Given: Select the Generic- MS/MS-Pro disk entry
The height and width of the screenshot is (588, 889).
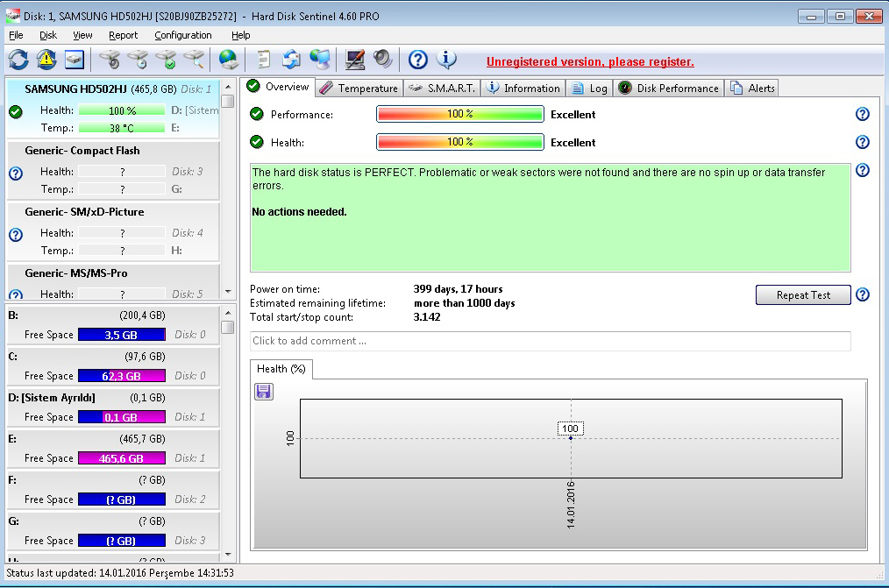Looking at the screenshot, I should (x=113, y=281).
